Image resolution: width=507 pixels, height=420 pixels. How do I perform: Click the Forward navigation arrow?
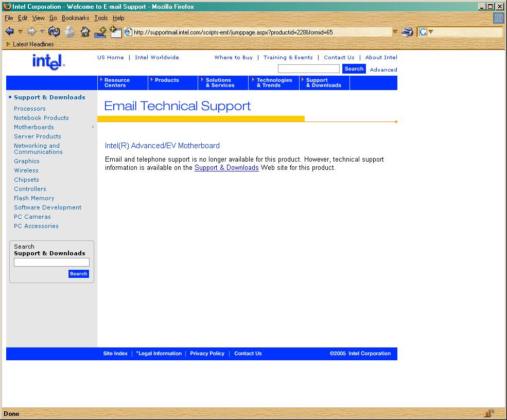(31, 32)
